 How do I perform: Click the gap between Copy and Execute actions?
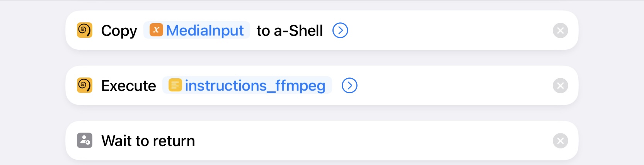click(x=322, y=58)
